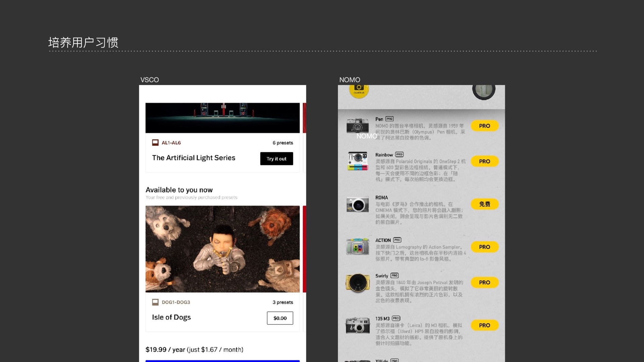Click the yellow Cameras badge icon
Viewport: 644px width, 362px height.
click(359, 90)
